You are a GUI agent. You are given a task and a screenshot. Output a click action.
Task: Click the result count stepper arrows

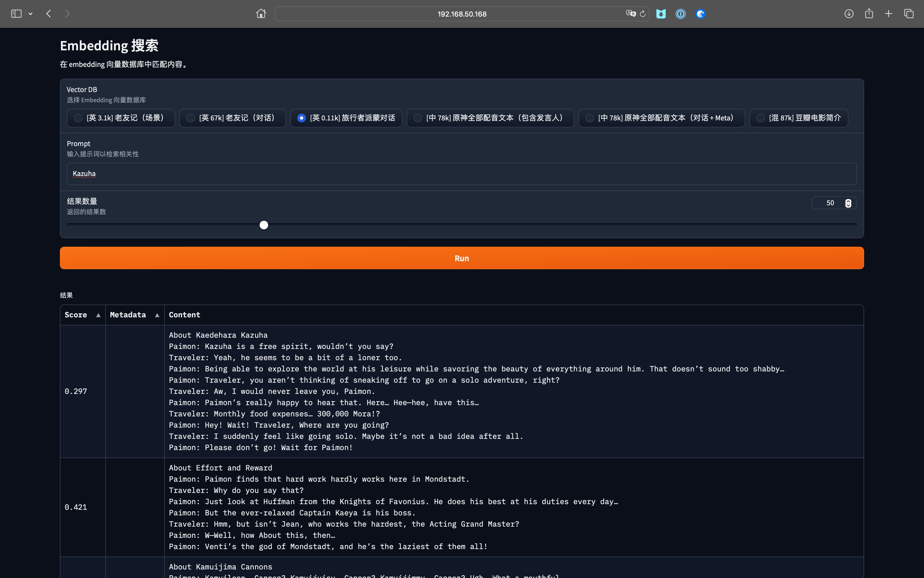848,203
